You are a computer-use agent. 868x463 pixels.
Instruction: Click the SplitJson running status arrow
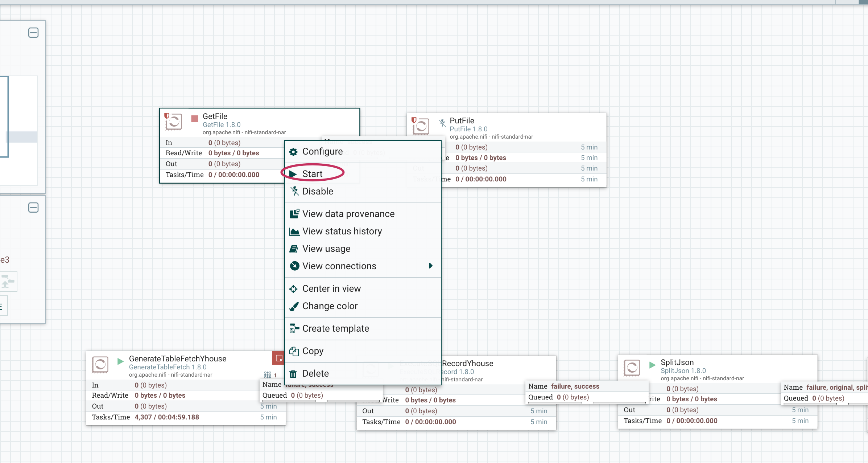pyautogui.click(x=652, y=365)
